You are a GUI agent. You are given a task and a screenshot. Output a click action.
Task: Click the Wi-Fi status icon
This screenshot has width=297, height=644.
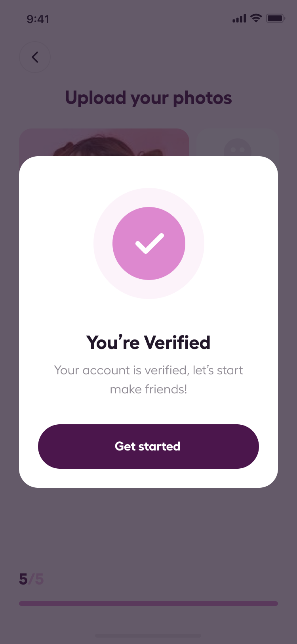[x=256, y=18]
